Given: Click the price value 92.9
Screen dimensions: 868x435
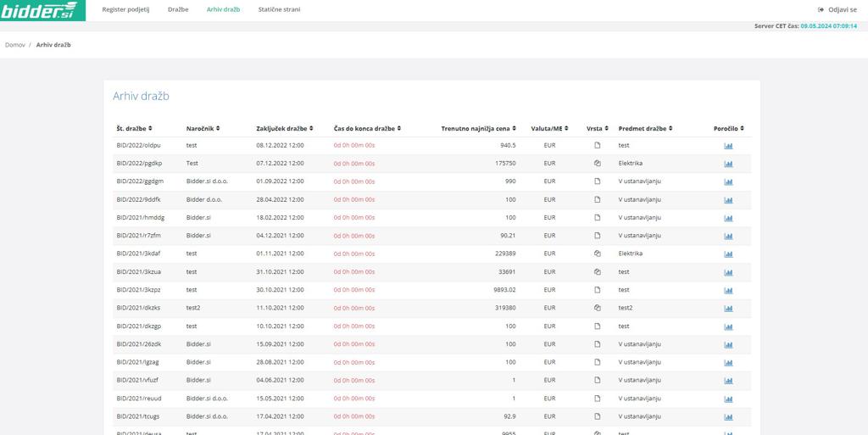Looking at the screenshot, I should point(509,416).
